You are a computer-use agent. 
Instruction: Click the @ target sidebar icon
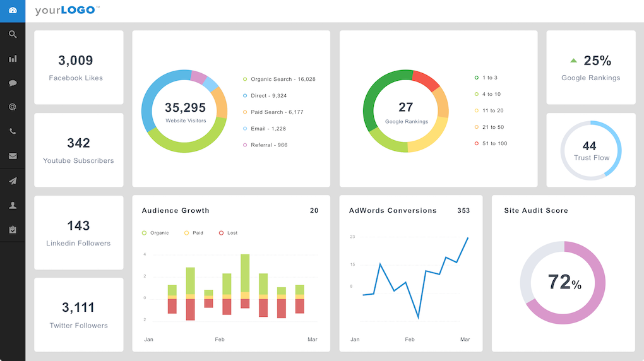[13, 107]
